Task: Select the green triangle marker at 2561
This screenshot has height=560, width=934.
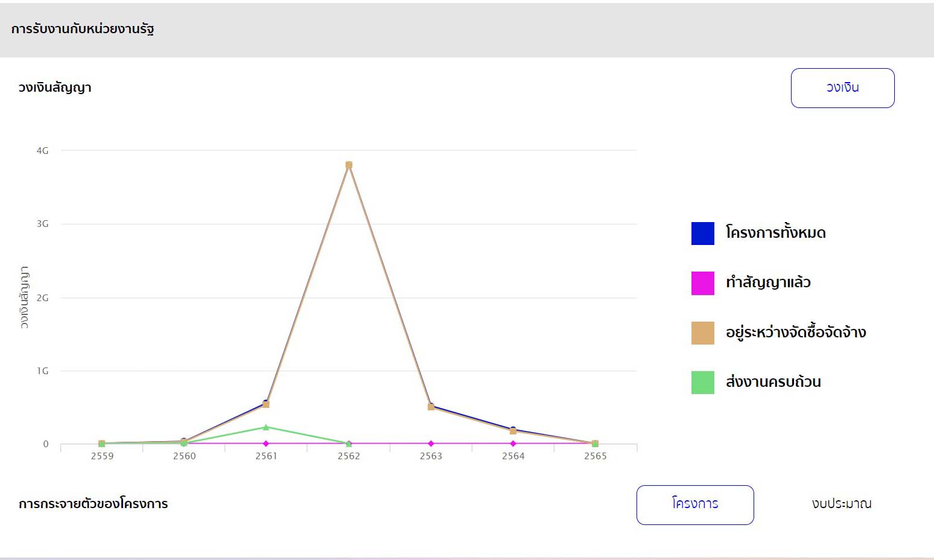Action: (266, 427)
